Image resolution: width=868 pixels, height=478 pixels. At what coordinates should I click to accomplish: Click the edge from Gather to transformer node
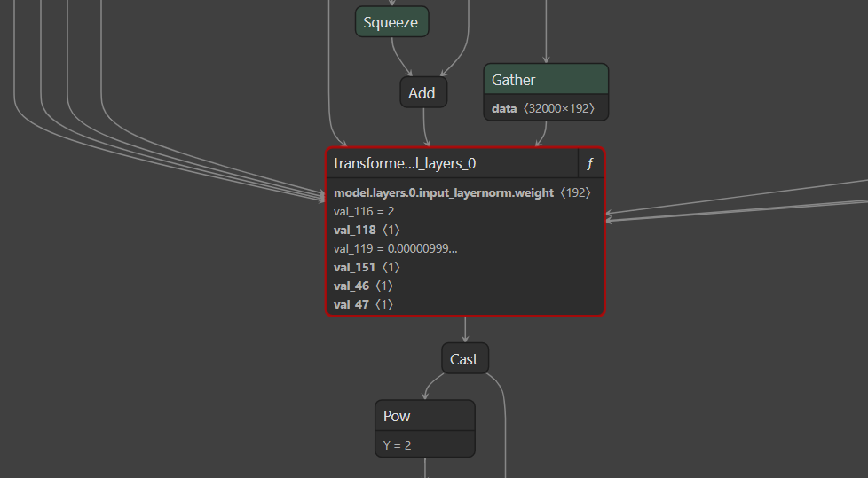point(541,133)
